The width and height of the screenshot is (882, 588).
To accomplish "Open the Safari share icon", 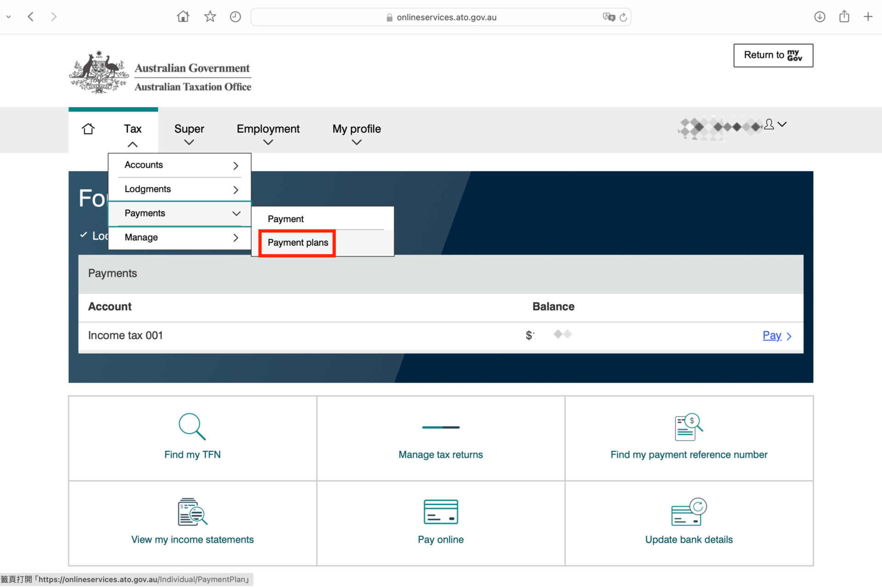I will click(844, 17).
